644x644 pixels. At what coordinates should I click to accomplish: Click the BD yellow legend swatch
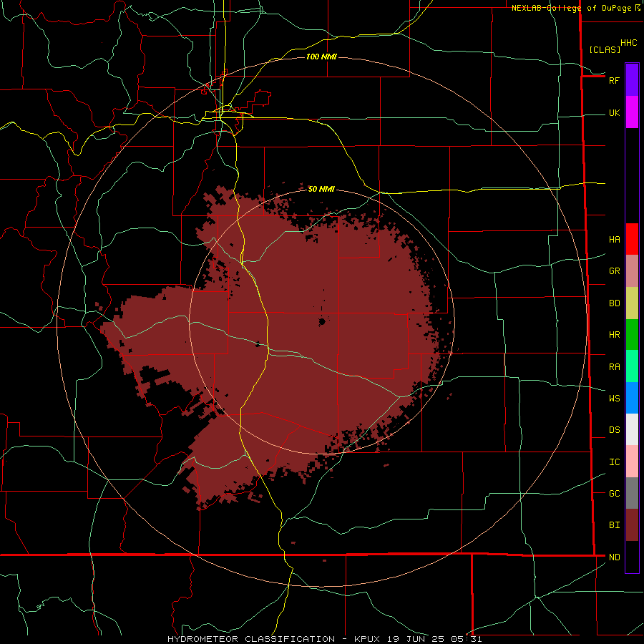click(x=632, y=303)
